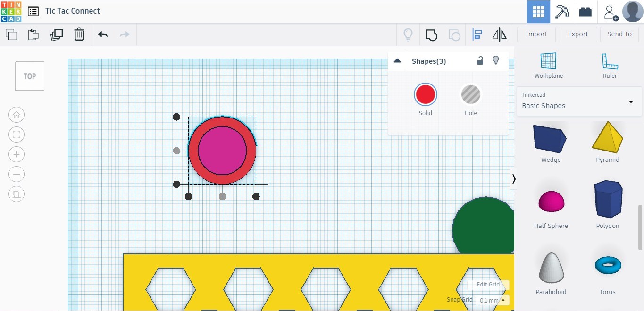Go to the 3D designs dashboard

[x=538, y=11]
